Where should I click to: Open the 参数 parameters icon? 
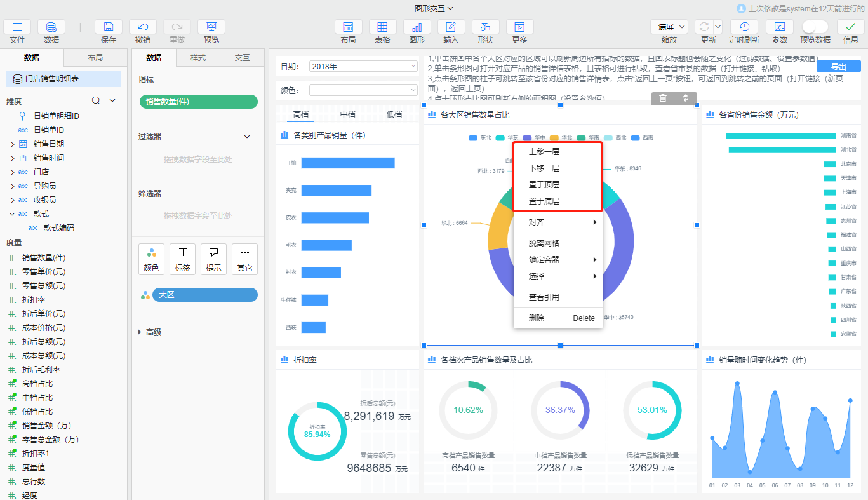pyautogui.click(x=780, y=27)
